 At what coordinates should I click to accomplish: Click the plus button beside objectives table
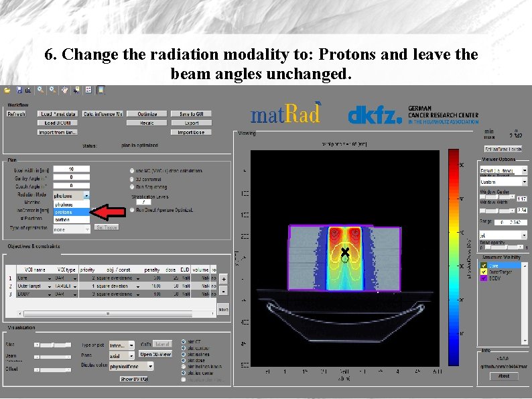pyautogui.click(x=224, y=280)
